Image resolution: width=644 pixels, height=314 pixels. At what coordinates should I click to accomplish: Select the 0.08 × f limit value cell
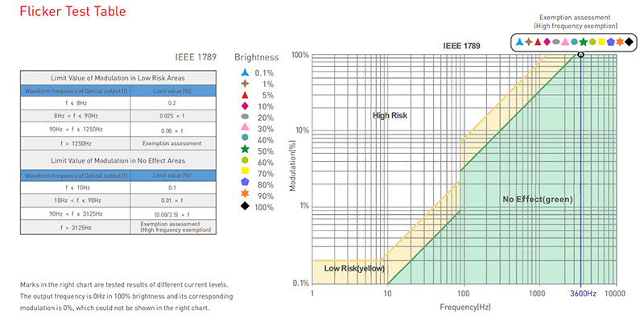click(171, 130)
